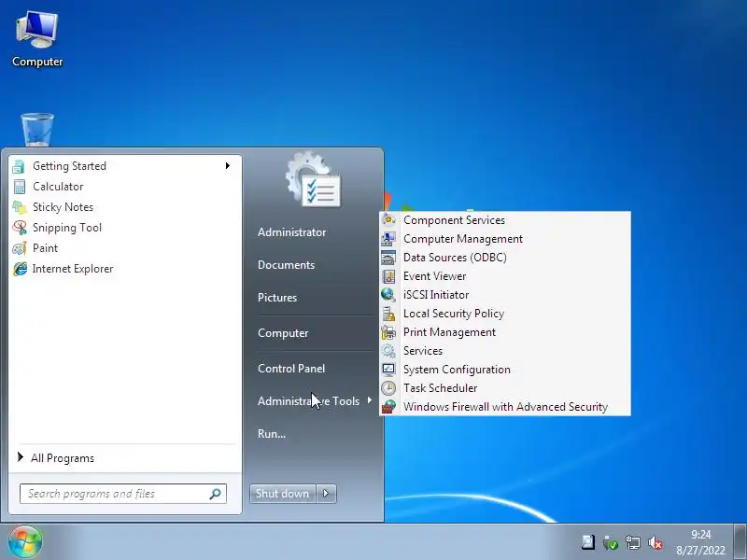Click the magnifier search icon in search box
Viewport: 747px width, 560px height.
(x=216, y=494)
